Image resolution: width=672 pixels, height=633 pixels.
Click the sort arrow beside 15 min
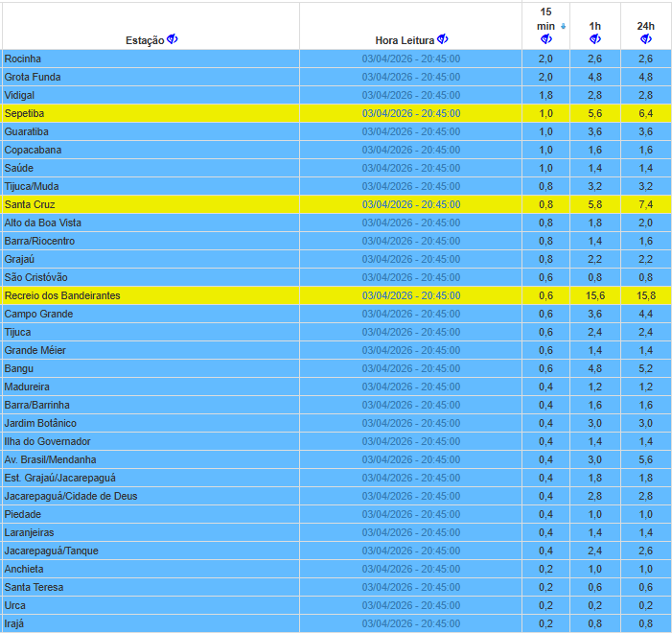[563, 27]
